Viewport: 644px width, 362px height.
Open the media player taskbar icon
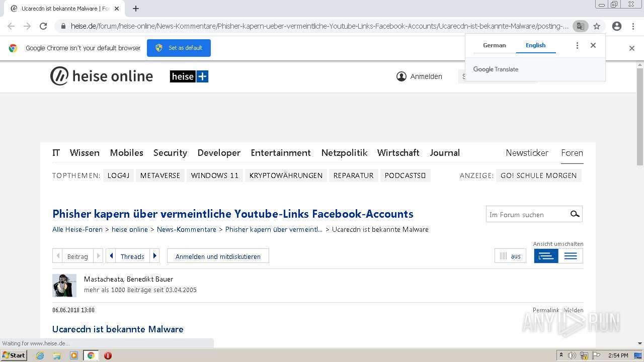pos(74,355)
